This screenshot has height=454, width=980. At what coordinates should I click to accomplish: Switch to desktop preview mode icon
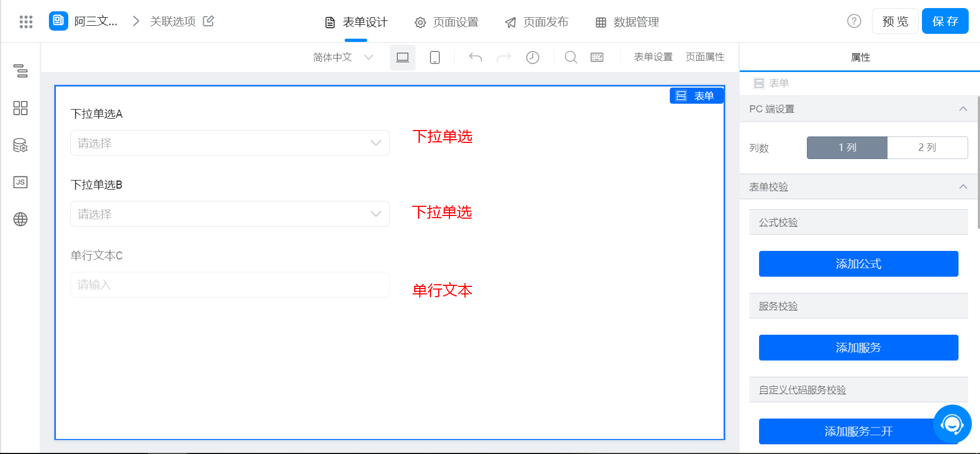(403, 57)
